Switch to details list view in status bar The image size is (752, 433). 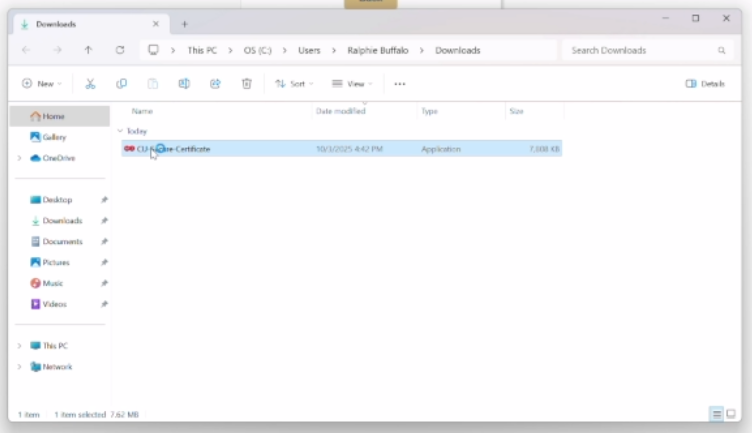716,414
